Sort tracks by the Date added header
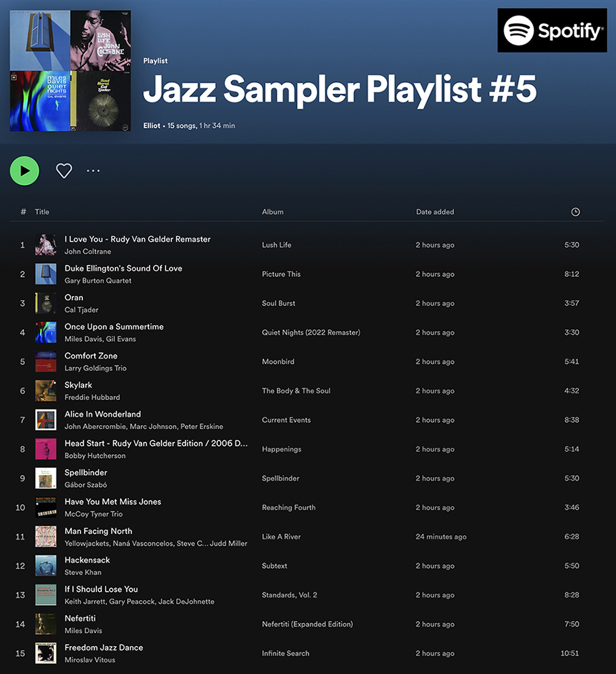The width and height of the screenshot is (616, 674). point(435,212)
